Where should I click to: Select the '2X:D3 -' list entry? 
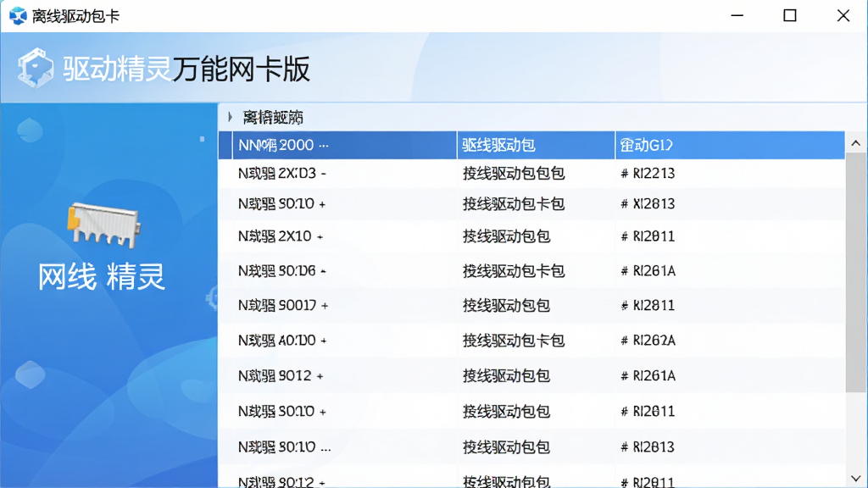tap(281, 173)
